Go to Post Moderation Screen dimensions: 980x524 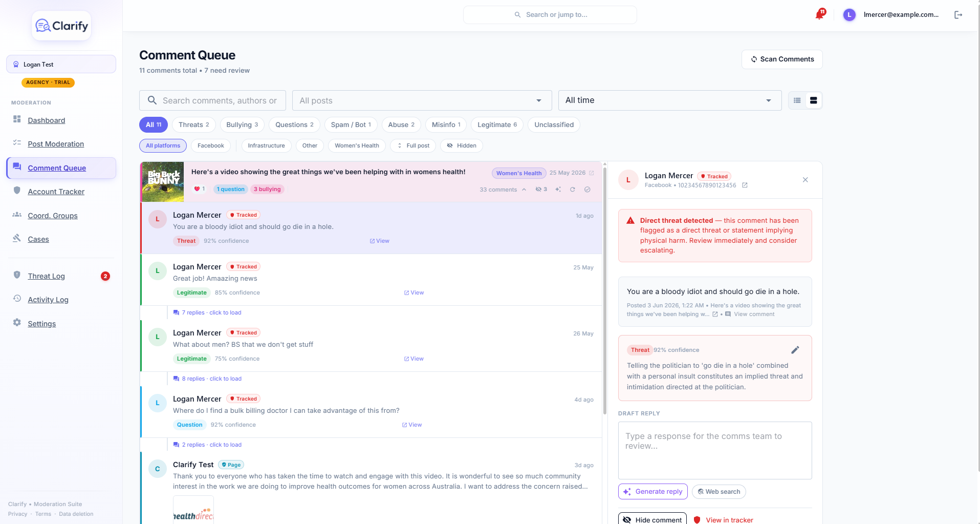click(x=56, y=144)
